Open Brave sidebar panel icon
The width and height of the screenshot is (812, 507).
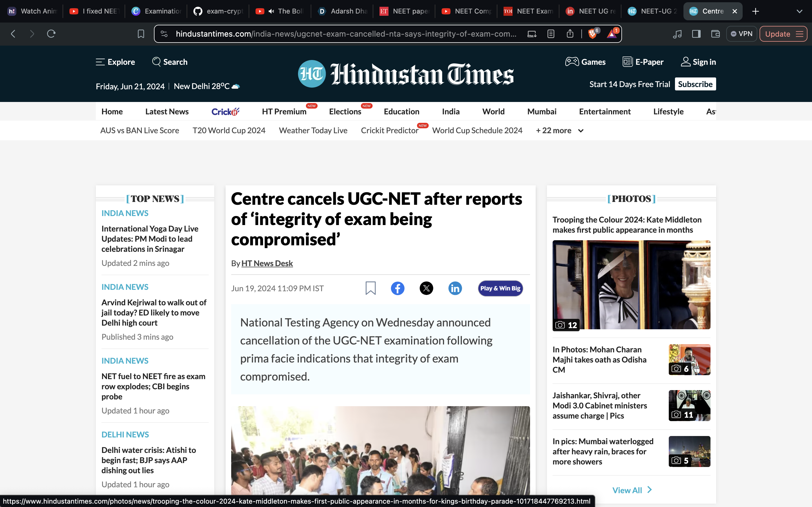click(696, 34)
